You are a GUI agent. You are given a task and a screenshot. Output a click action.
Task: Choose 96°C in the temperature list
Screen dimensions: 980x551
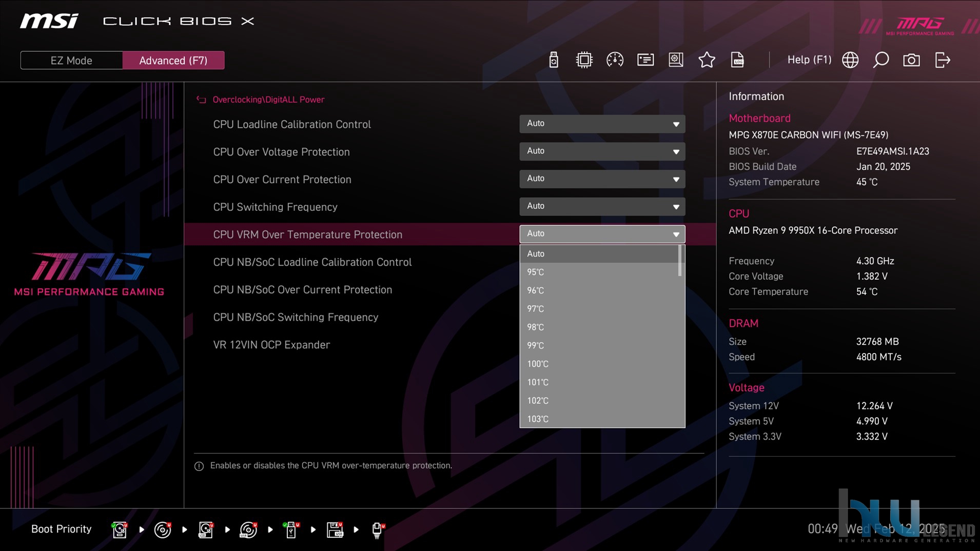(x=599, y=291)
